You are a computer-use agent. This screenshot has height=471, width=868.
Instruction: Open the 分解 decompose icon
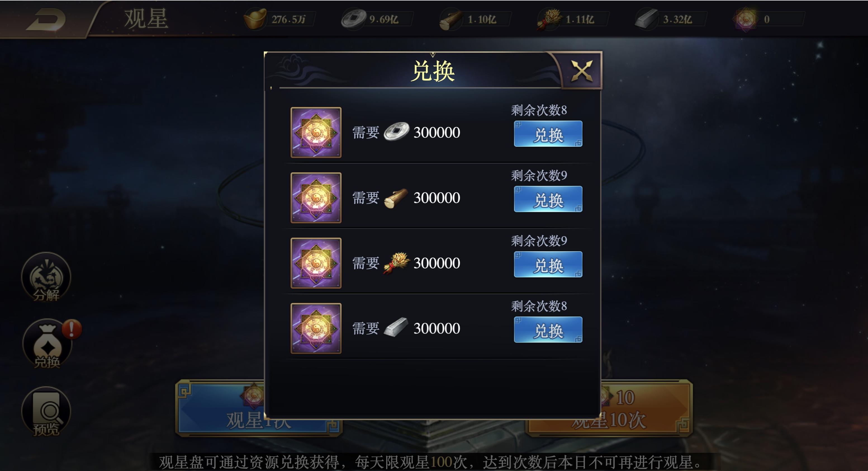pos(46,277)
